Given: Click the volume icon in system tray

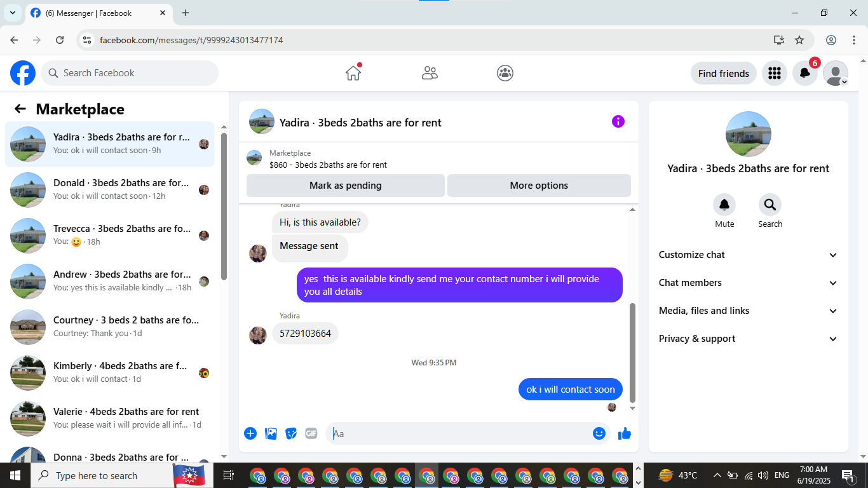Looking at the screenshot, I should [763, 475].
